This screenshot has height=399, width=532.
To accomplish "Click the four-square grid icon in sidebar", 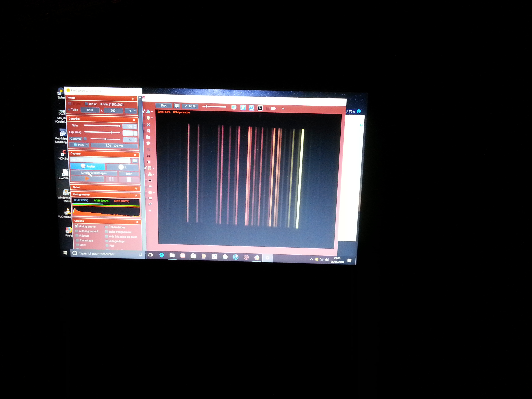I will point(149,156).
